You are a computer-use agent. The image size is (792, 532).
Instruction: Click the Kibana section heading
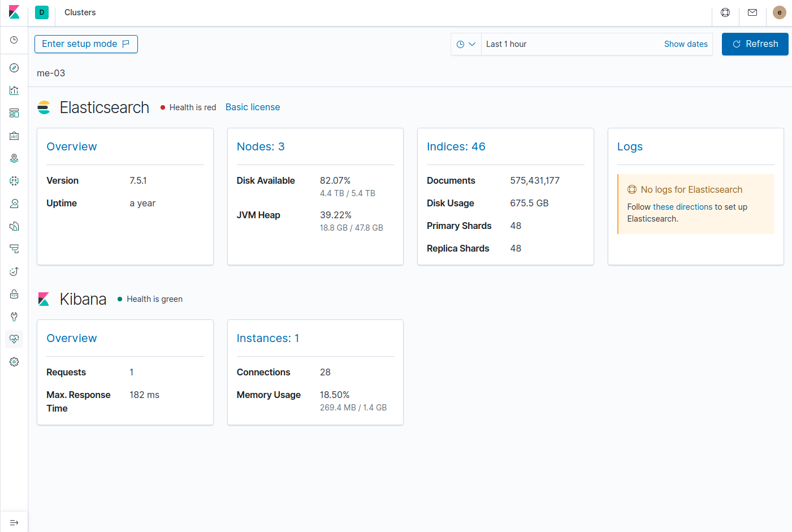pyautogui.click(x=83, y=299)
